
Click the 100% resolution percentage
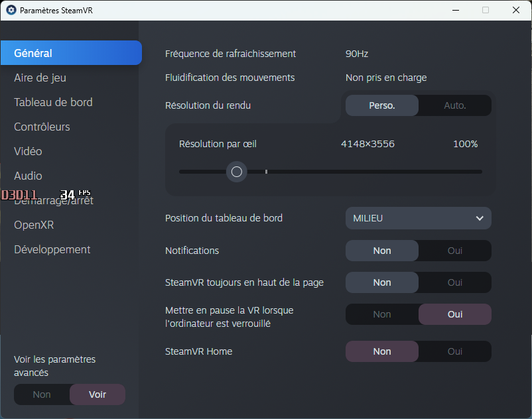pos(466,144)
